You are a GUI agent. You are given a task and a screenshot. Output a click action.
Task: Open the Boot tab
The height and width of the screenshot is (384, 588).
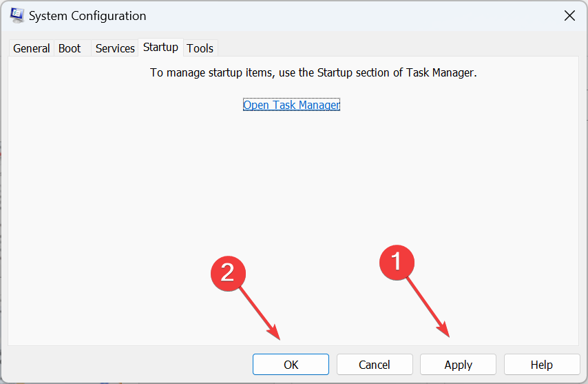tap(70, 48)
